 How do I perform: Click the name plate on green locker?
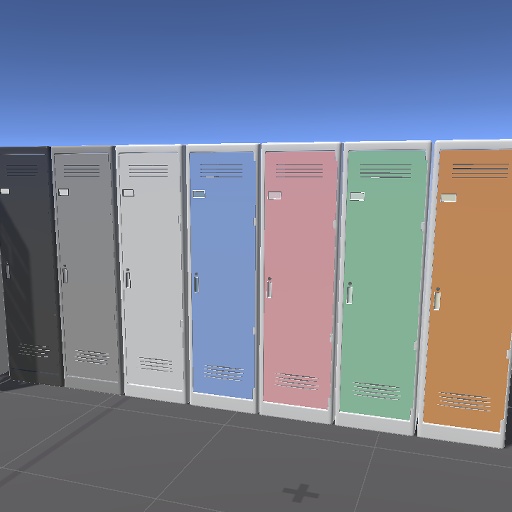tap(357, 196)
